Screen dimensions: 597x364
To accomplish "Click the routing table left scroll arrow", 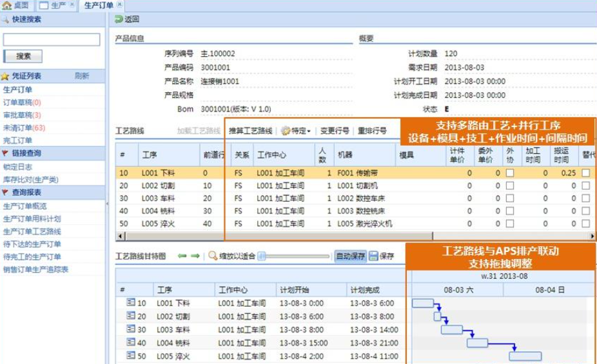I will 121,236.
